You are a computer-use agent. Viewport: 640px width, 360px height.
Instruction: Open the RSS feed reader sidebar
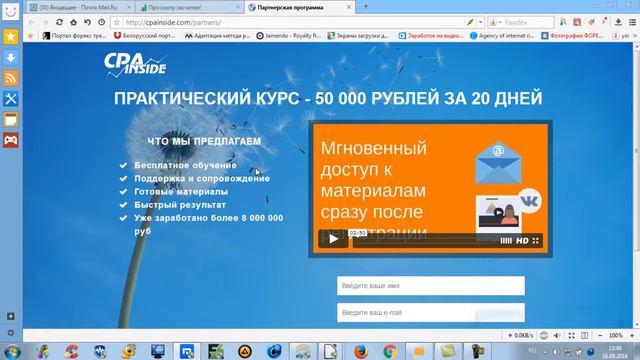(x=11, y=78)
